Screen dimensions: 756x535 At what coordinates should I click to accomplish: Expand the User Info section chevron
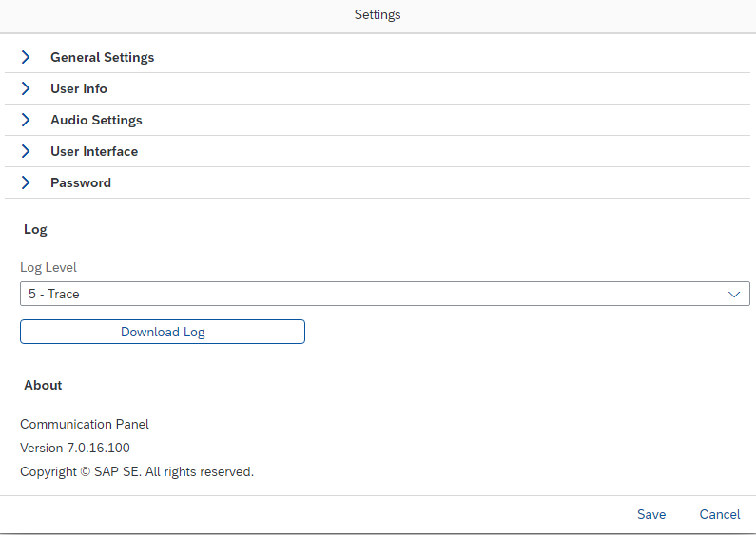coord(26,88)
